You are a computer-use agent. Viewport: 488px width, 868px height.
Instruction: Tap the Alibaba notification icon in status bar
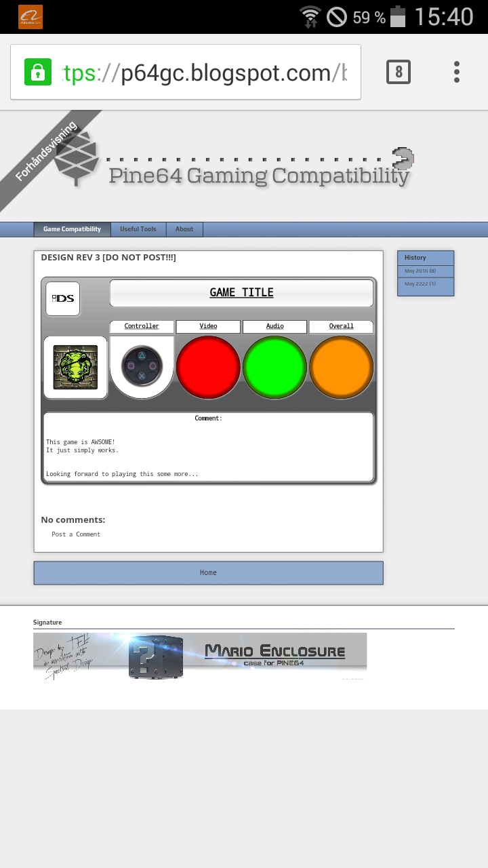coord(30,17)
